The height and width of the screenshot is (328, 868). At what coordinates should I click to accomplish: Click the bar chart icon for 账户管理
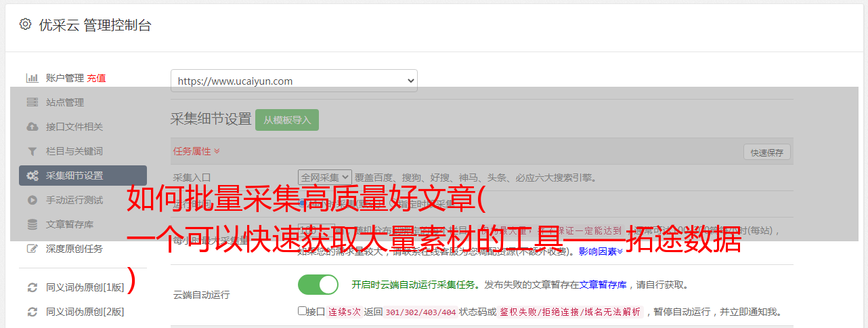pyautogui.click(x=32, y=78)
